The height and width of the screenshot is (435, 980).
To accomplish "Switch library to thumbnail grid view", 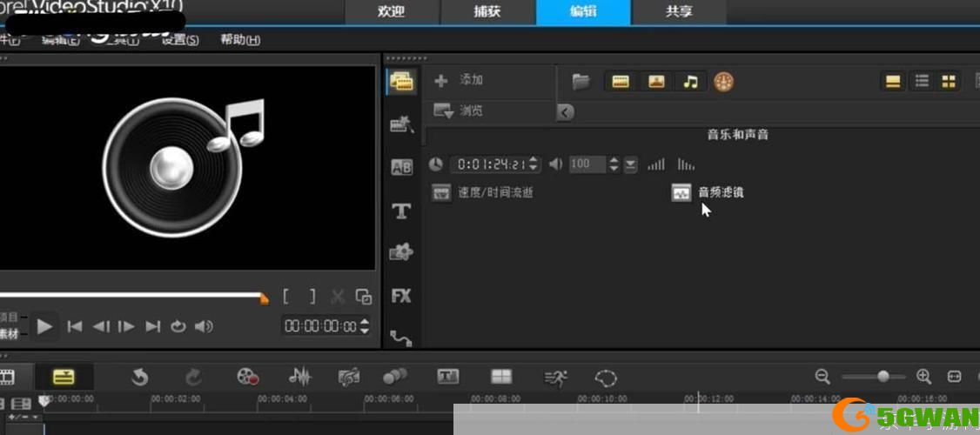I will (x=949, y=81).
